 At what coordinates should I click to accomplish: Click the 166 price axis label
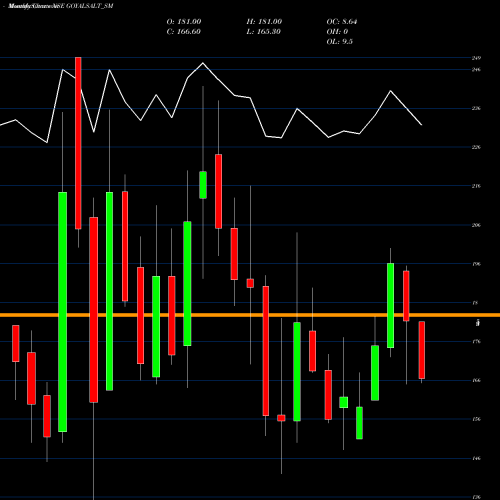(x=476, y=380)
